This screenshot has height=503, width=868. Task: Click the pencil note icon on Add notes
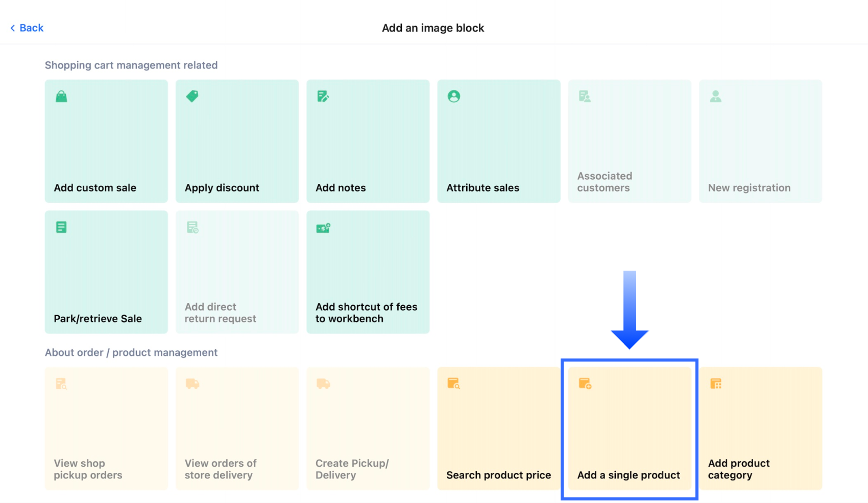pos(323,96)
